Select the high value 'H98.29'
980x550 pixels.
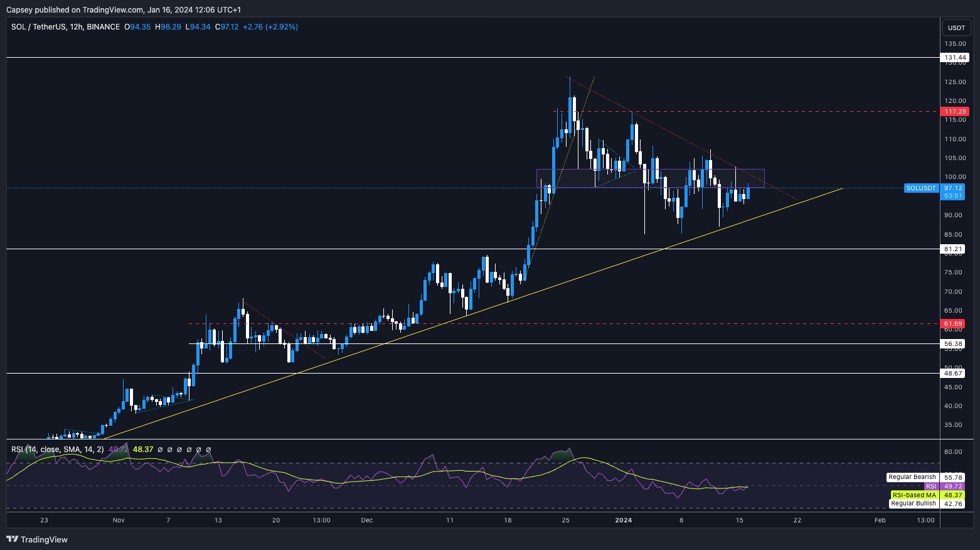(x=168, y=27)
